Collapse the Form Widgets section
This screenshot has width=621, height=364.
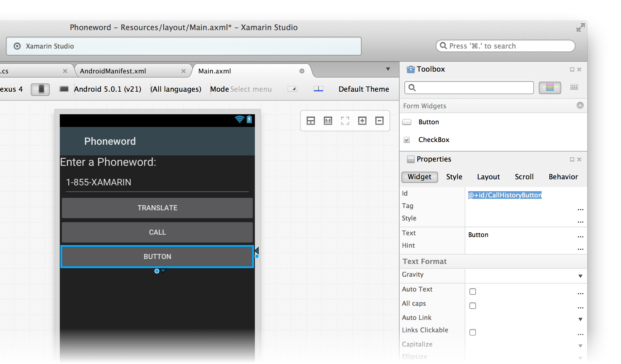pyautogui.click(x=580, y=105)
